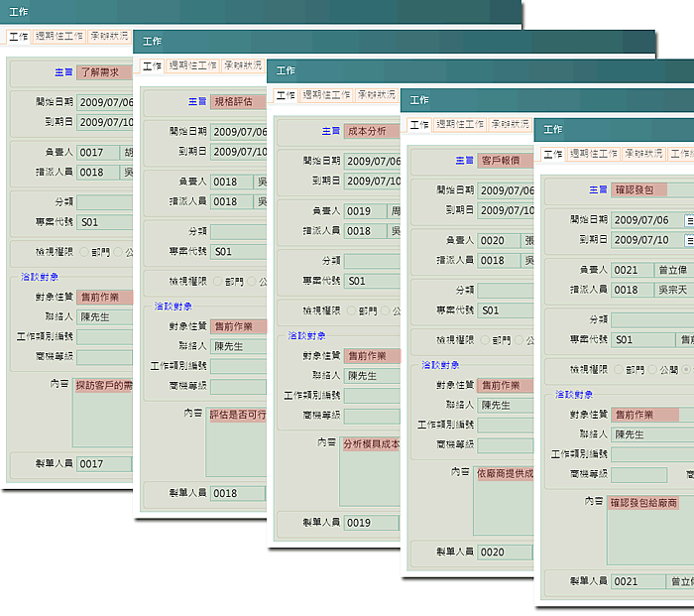Pick the 部門 option in the 規格評估 window

[218, 281]
